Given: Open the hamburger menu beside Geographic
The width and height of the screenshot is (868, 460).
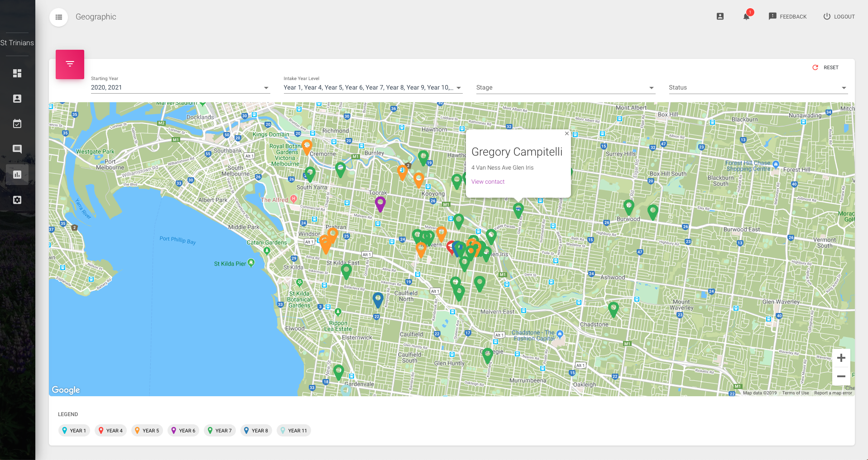Looking at the screenshot, I should point(58,17).
